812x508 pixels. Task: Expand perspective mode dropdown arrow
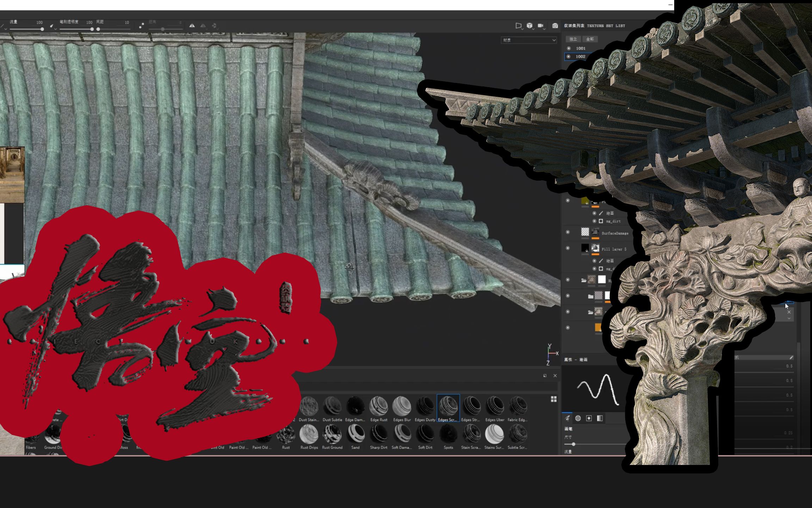click(x=522, y=29)
